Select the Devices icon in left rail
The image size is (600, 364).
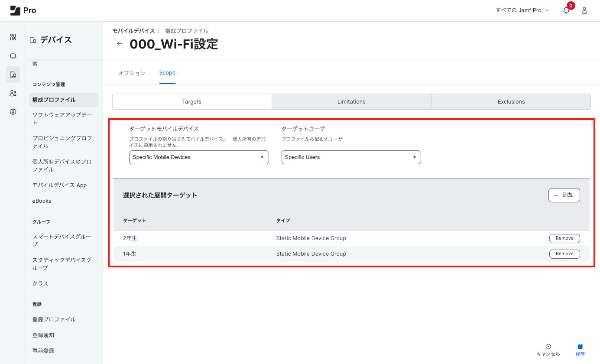13,75
